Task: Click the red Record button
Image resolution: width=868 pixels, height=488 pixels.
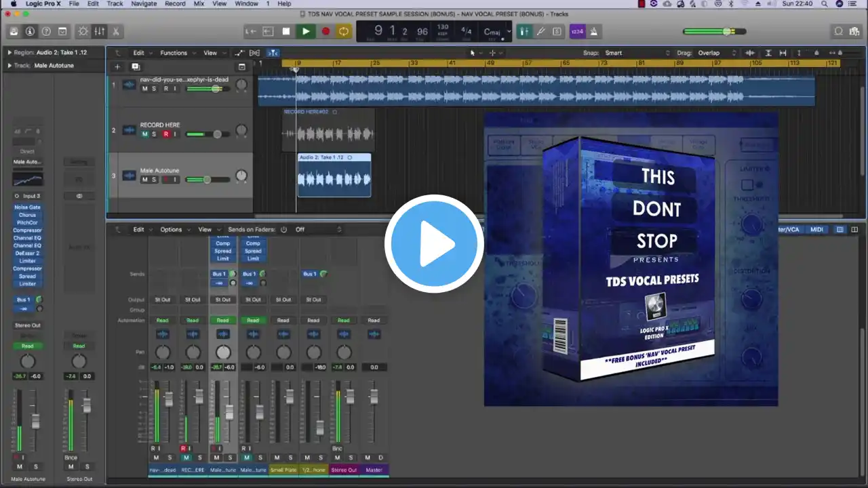Action: tap(325, 31)
